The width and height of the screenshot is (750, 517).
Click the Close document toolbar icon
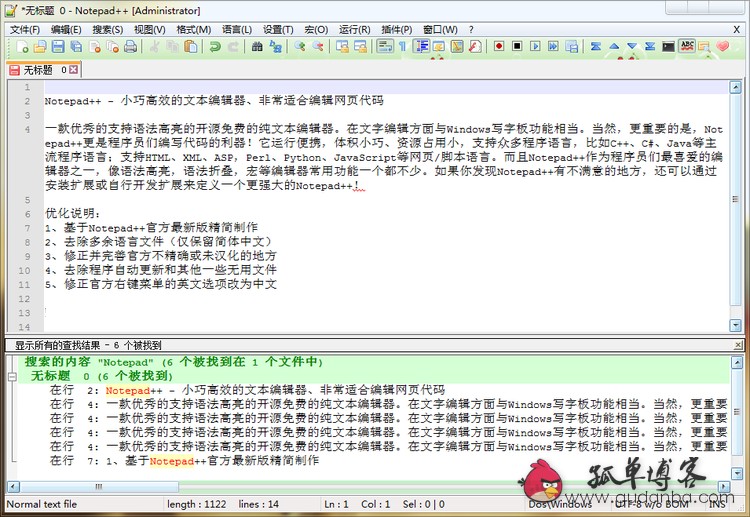[95, 46]
